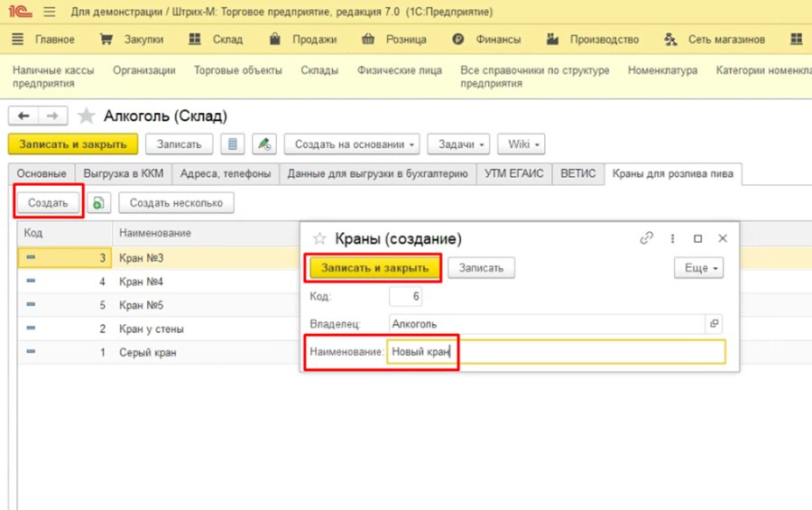This screenshot has width=812, height=510.
Task: Select the Серый кран row
Action: click(159, 352)
